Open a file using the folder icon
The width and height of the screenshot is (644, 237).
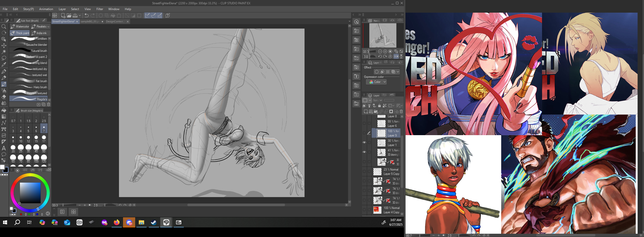pyautogui.click(x=69, y=15)
